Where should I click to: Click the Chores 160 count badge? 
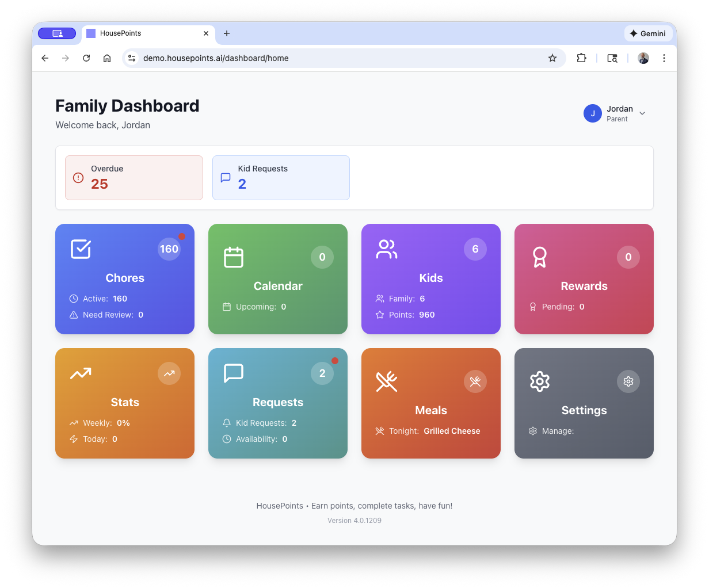tap(169, 249)
